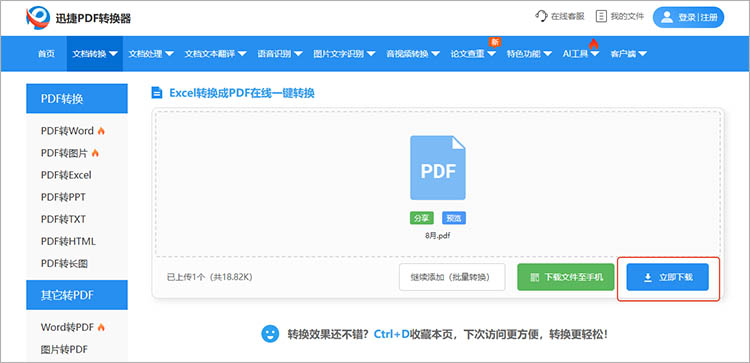
Task: Click the fire icon next to PDF转Word
Action: (x=100, y=131)
